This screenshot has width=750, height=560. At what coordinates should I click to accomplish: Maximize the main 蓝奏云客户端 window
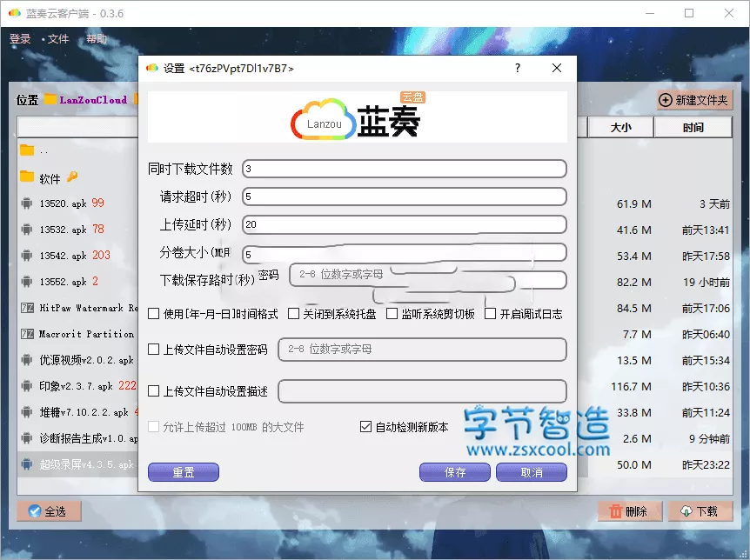[x=689, y=13]
